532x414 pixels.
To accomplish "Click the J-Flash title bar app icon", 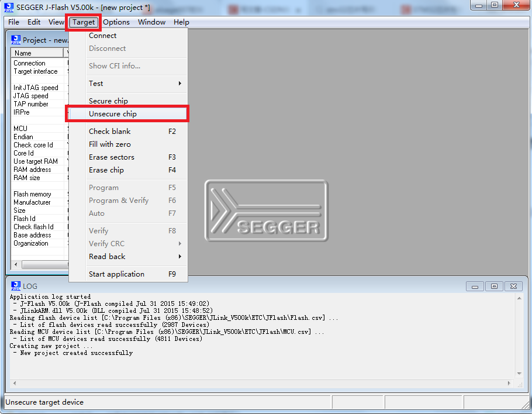I will tap(9, 7).
